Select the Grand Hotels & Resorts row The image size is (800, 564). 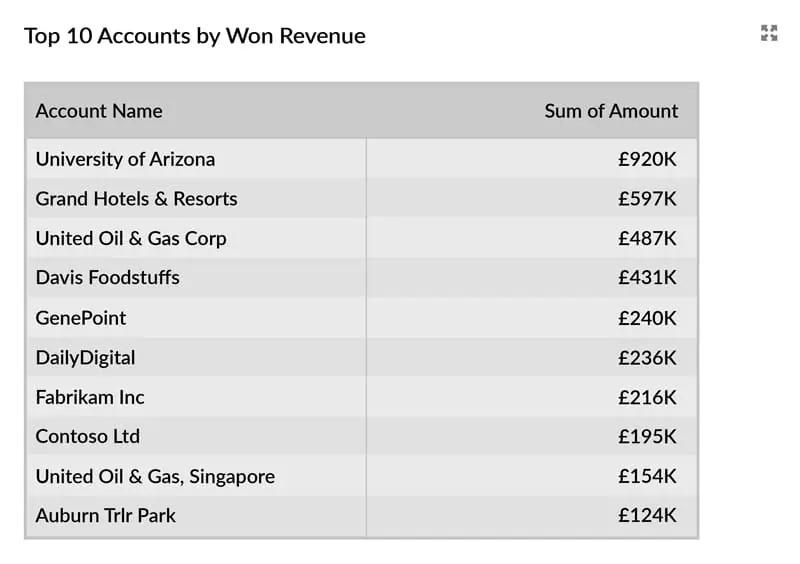136,199
